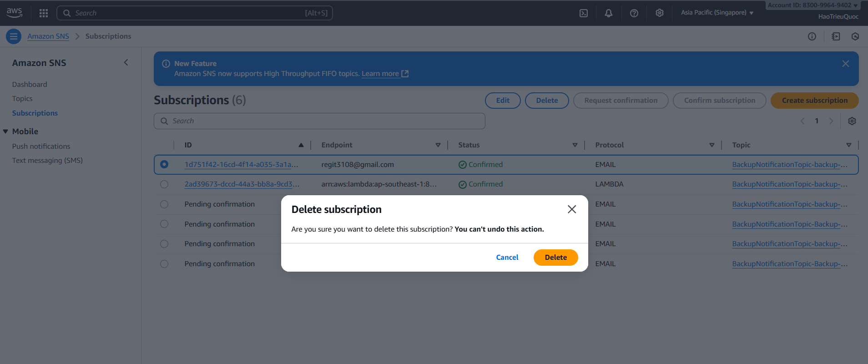Open Amazon SNS breadcrumb link
868x364 pixels.
pos(48,36)
